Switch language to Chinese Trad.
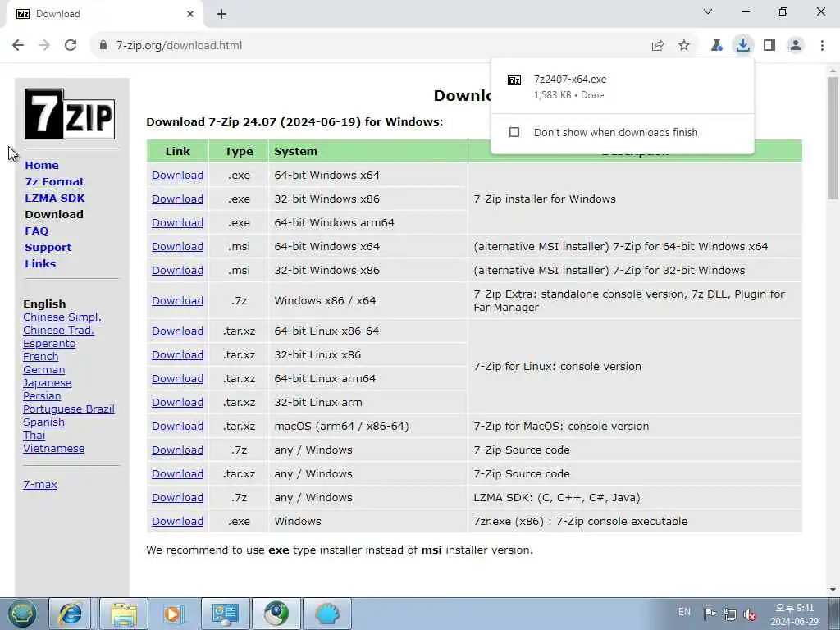840x630 pixels. pos(58,330)
